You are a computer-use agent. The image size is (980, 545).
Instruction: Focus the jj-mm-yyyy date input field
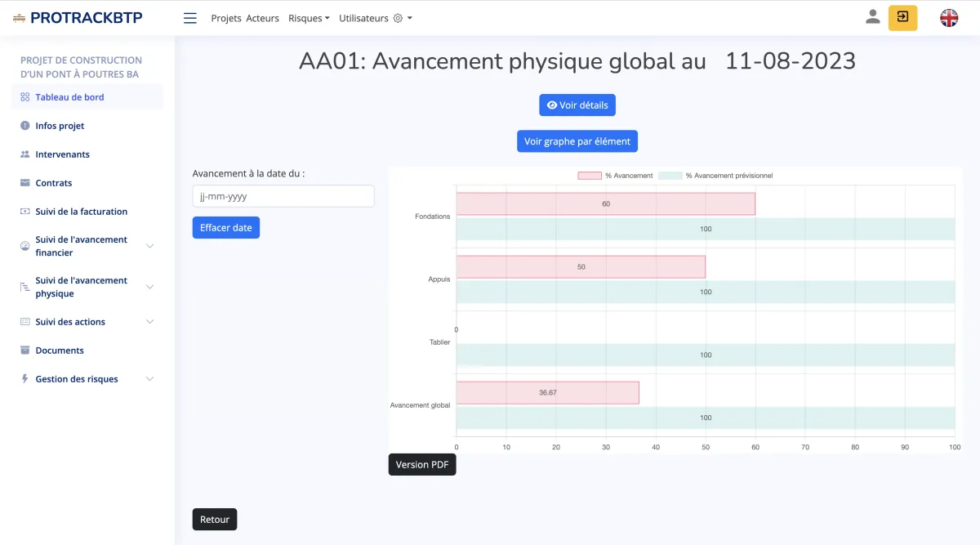click(x=283, y=196)
